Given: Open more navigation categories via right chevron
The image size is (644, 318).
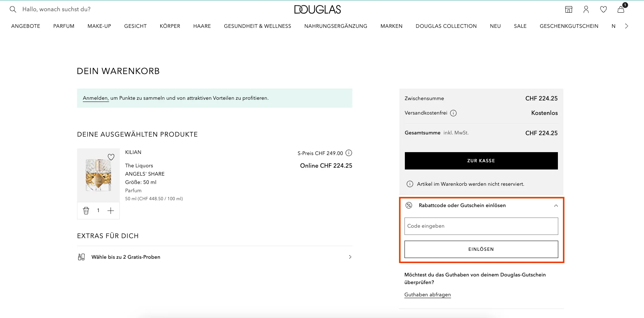Looking at the screenshot, I should 627,26.
